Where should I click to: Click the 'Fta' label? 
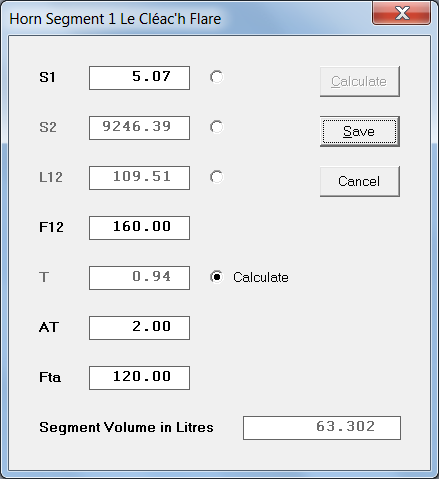[50, 377]
